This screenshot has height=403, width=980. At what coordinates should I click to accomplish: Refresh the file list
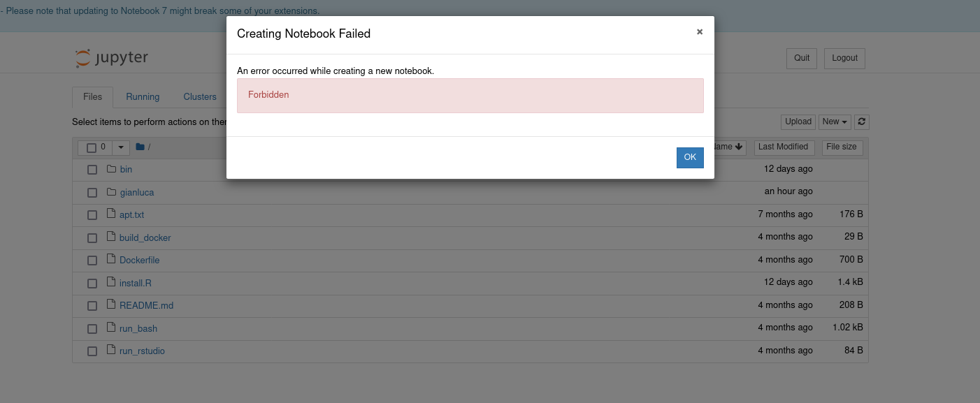[x=861, y=122]
